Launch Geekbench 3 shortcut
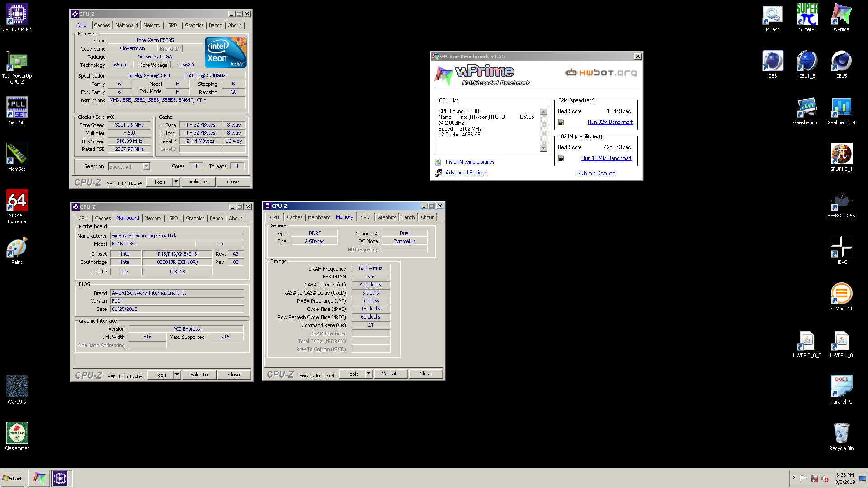The width and height of the screenshot is (868, 488). pos(807,111)
